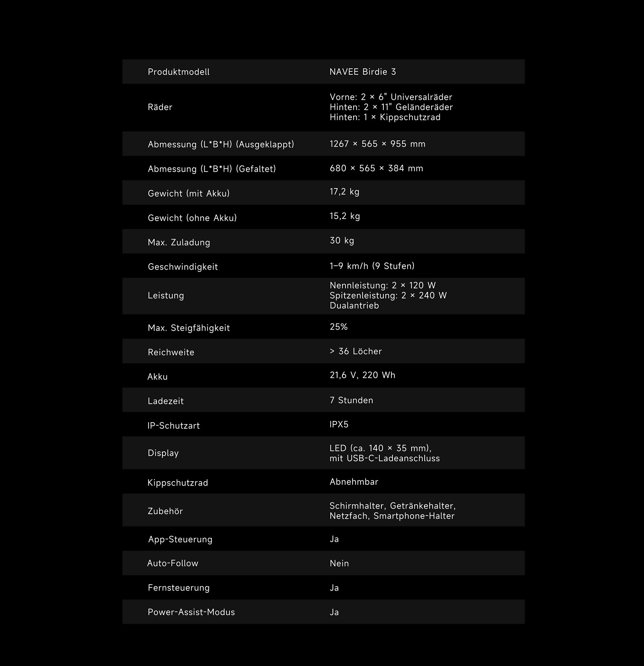Viewport: 644px width, 666px height.
Task: Click the 1–9 km/h speed value
Action: (x=372, y=266)
